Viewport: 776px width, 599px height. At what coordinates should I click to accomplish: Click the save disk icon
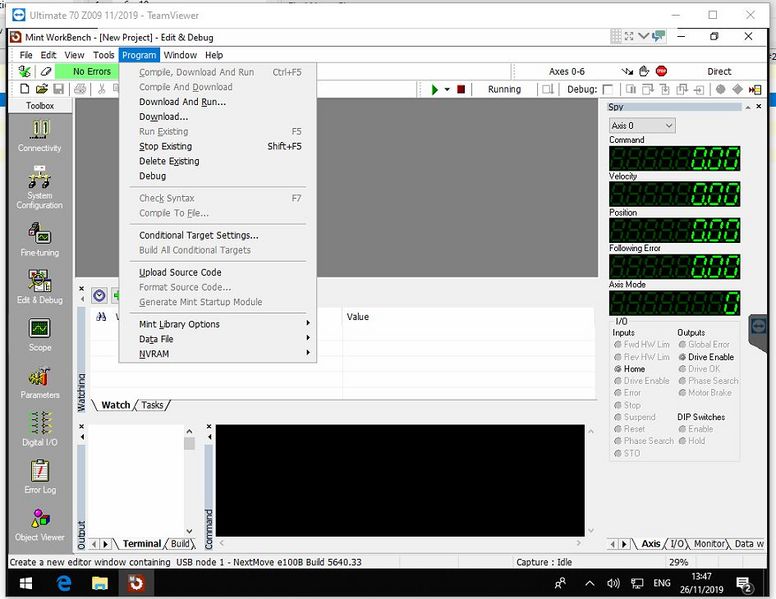pos(58,89)
